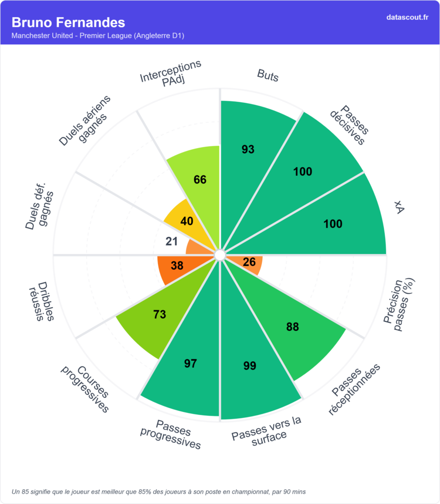The image size is (440, 504).
Task: Click the Passes réceptionnées segment showing 88
Action: [x=293, y=326]
